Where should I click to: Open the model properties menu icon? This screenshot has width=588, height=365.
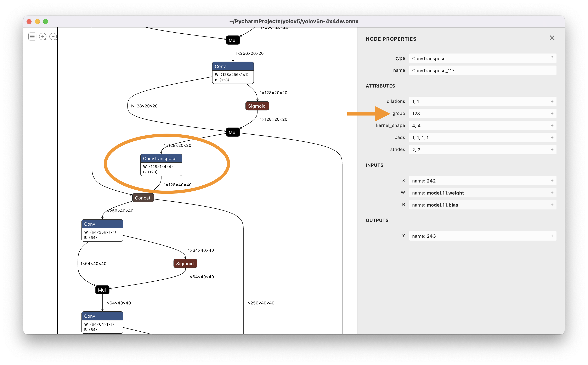click(x=32, y=36)
